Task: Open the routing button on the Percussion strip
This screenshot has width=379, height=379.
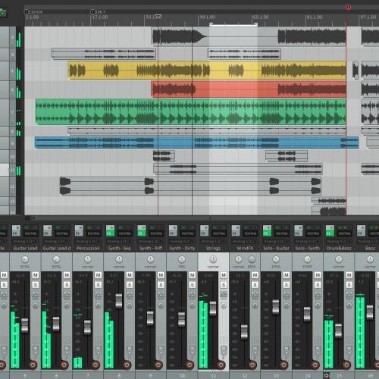Action: pos(93,233)
